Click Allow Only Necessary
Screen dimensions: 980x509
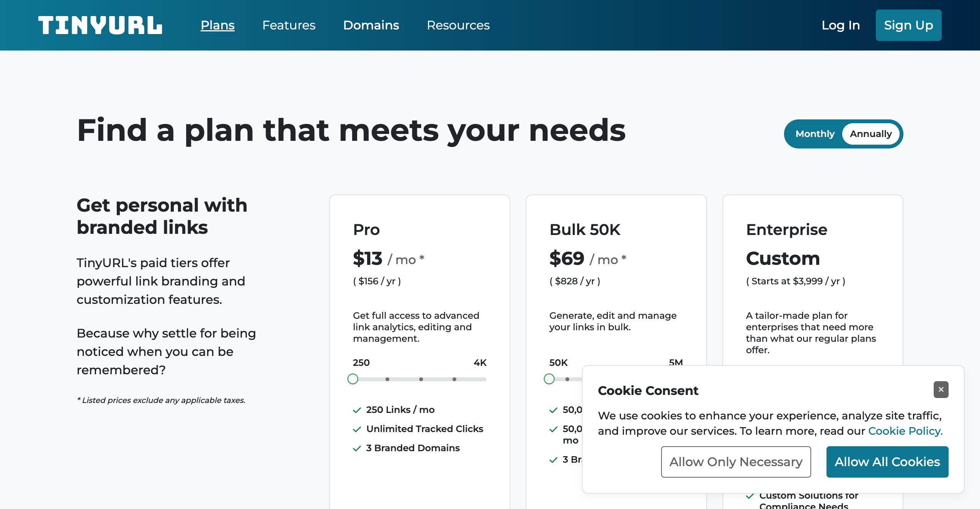click(736, 462)
